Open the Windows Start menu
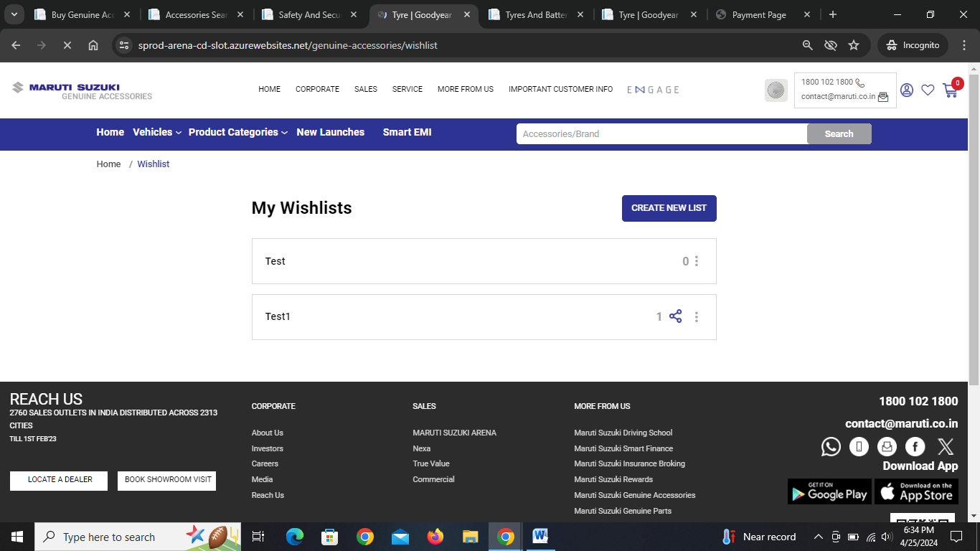Screen dimensions: 980x551 point(17,537)
